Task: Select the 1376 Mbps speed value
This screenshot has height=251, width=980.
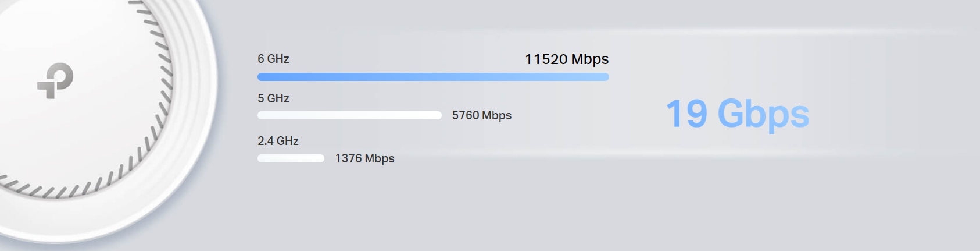Action: (365, 158)
